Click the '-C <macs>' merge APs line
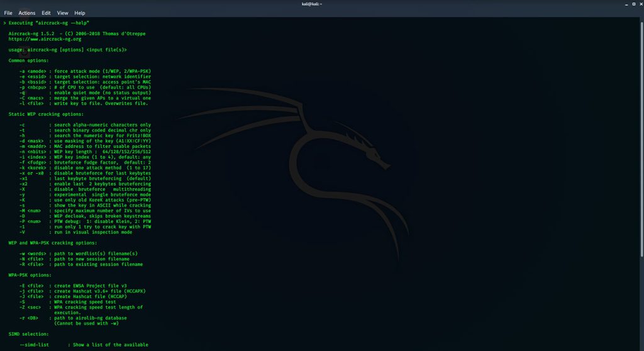The height and width of the screenshot is (351, 644). coord(85,98)
